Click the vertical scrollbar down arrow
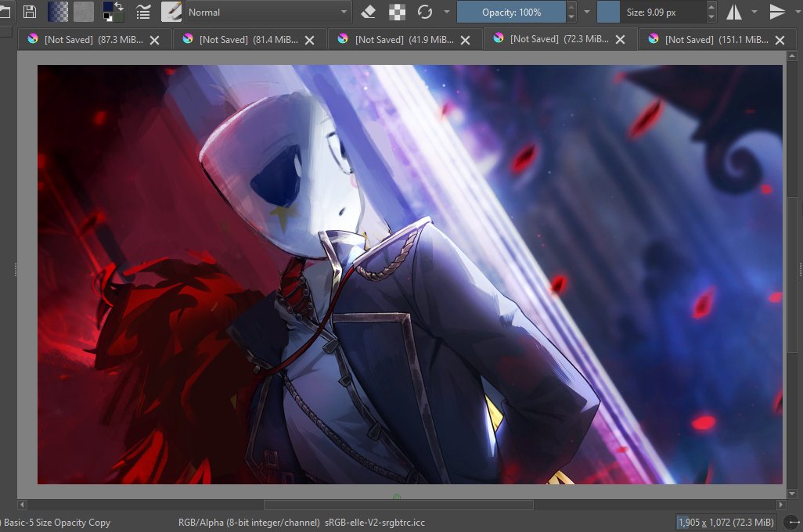 pyautogui.click(x=792, y=494)
